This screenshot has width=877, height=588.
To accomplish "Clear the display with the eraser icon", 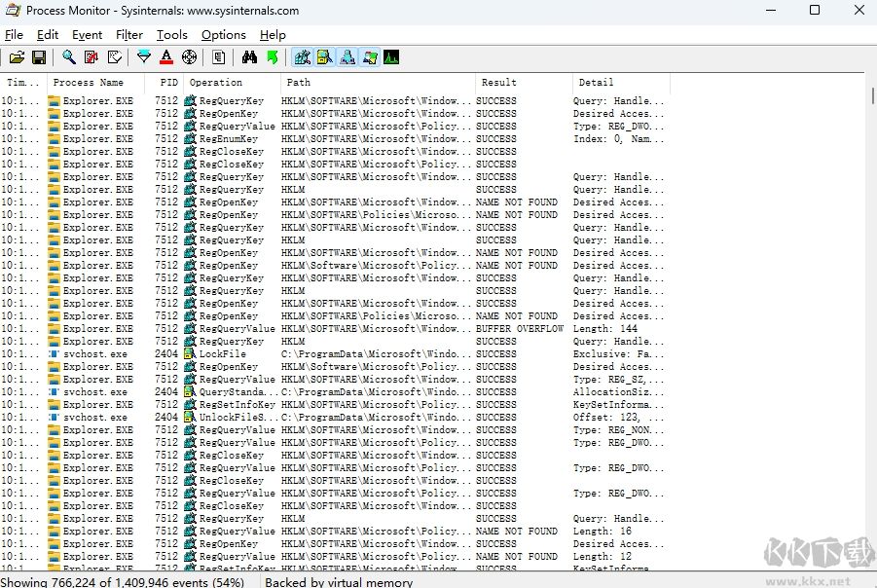I will 114,57.
